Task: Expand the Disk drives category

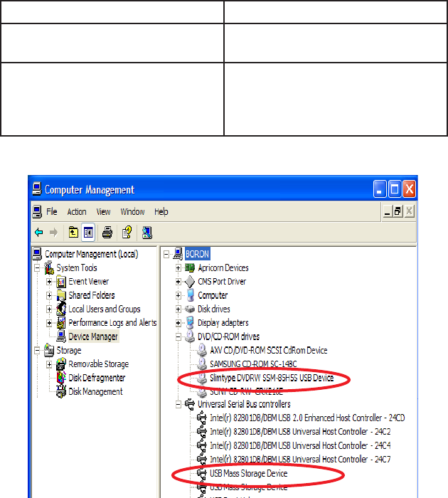Action: pos(178,309)
